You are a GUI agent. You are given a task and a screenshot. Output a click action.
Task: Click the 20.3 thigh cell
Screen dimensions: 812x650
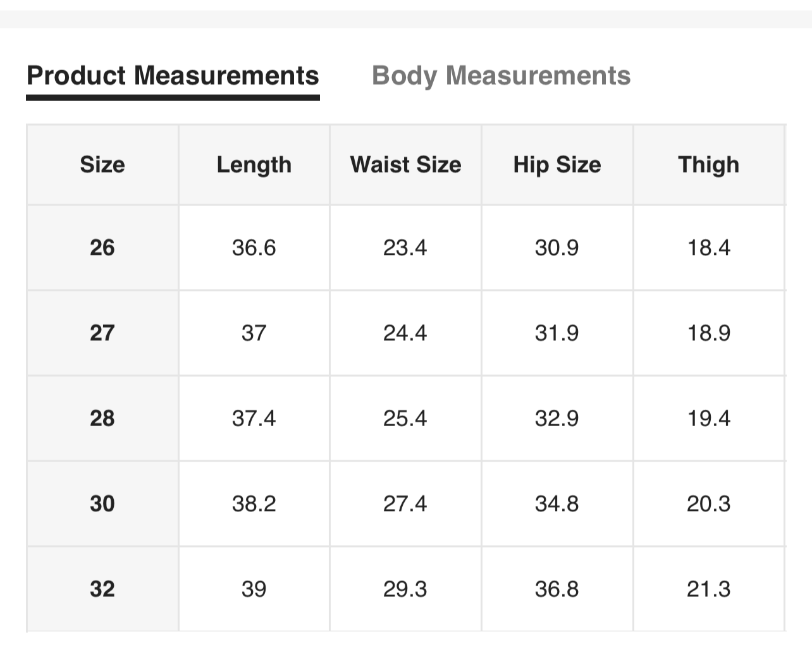coord(708,503)
